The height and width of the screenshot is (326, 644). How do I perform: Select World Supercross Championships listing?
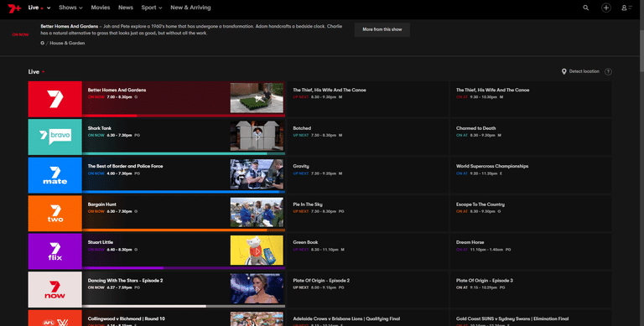(531, 175)
